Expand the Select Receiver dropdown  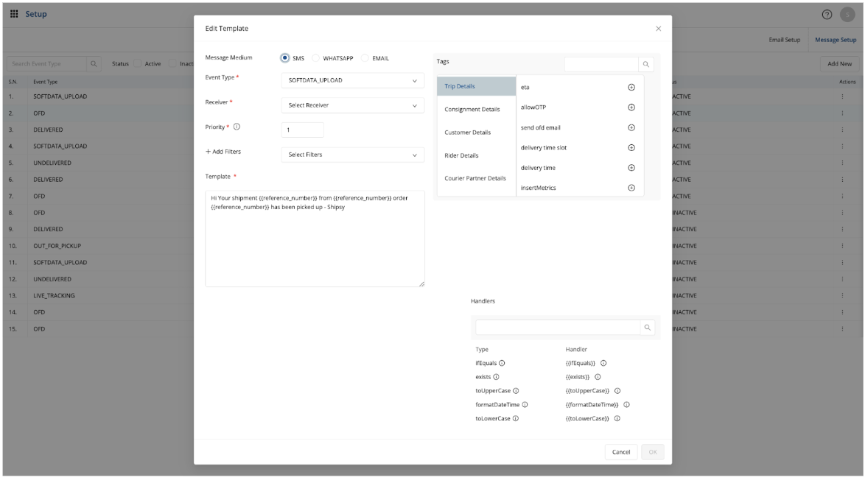pyautogui.click(x=352, y=105)
